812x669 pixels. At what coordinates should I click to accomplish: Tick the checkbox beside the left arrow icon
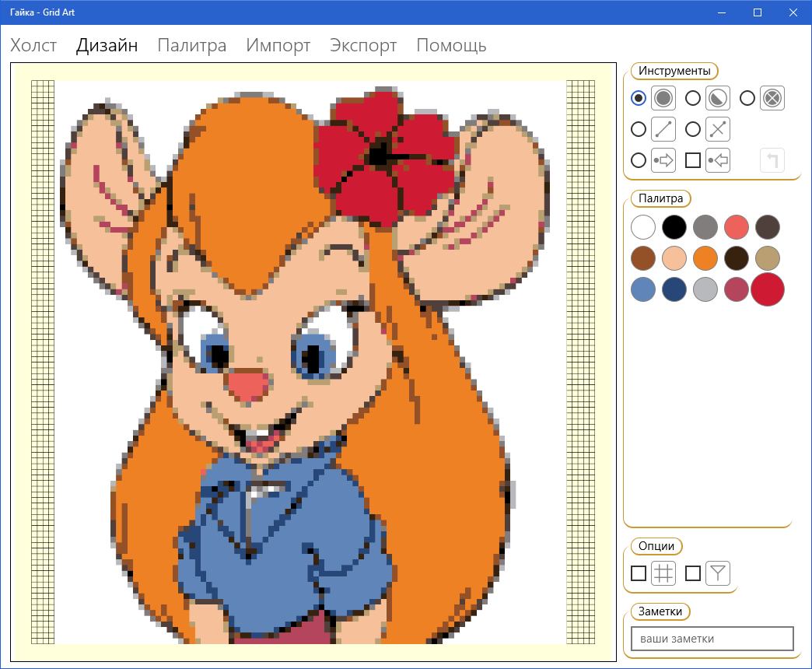693,160
